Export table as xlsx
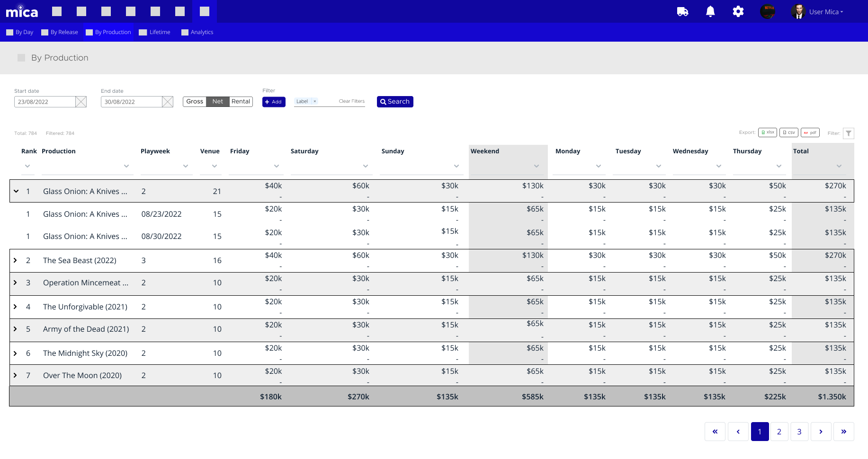Screen dimensions: 868x459 (x=768, y=132)
